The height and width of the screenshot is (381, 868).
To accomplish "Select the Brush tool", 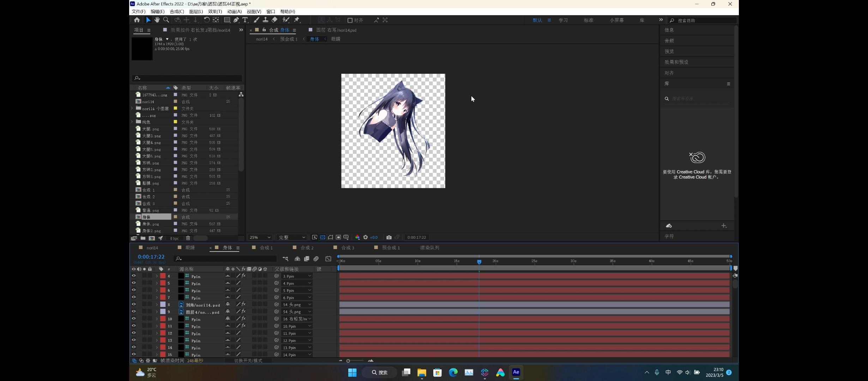I will point(257,20).
